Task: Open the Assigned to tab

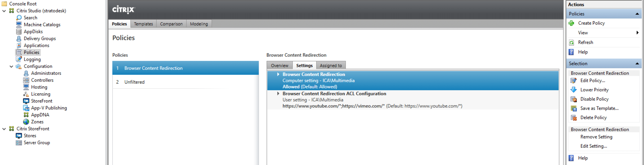Action: tap(331, 65)
